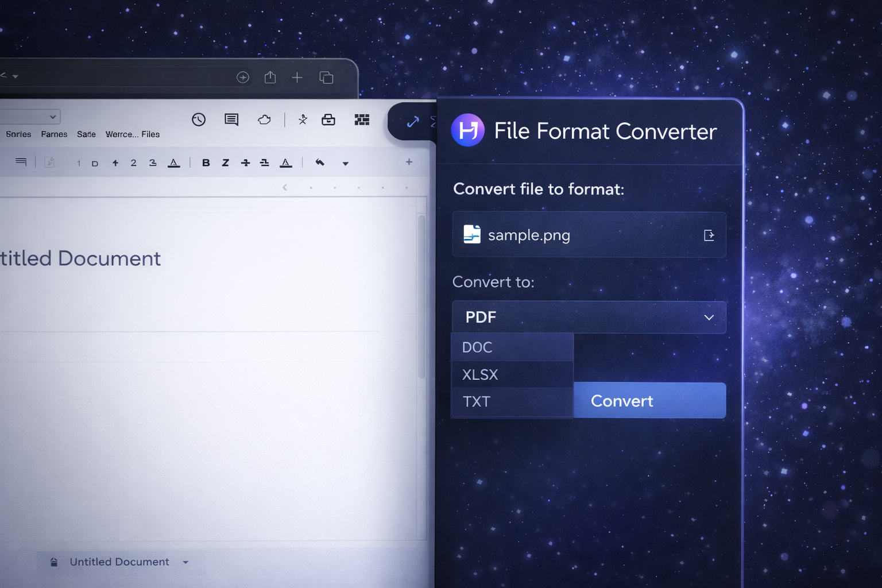
Task: Open the Files menu
Action: coord(150,134)
